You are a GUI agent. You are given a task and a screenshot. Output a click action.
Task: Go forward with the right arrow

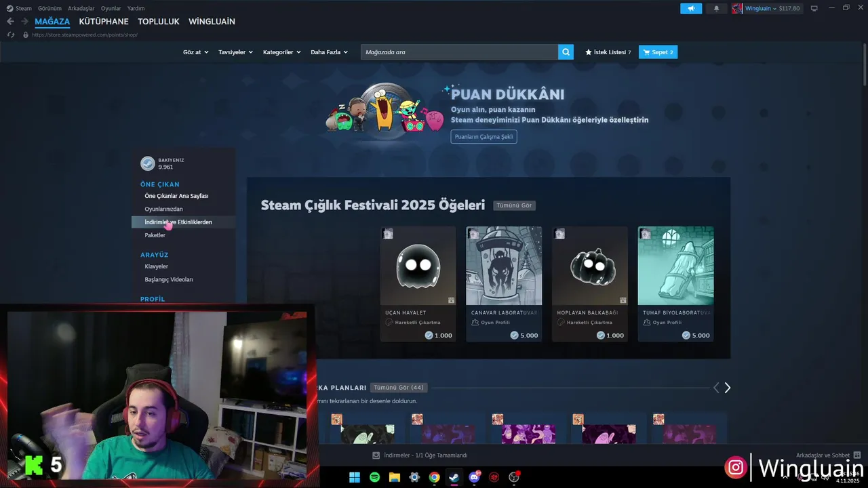point(25,22)
